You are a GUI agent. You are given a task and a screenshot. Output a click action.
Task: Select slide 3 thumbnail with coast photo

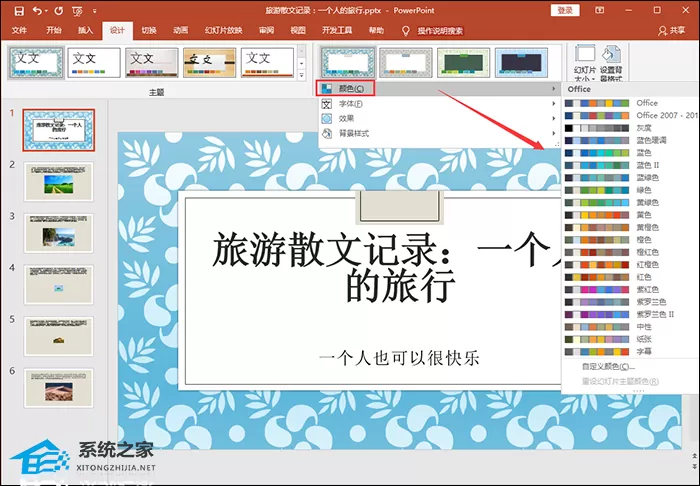tap(58, 233)
